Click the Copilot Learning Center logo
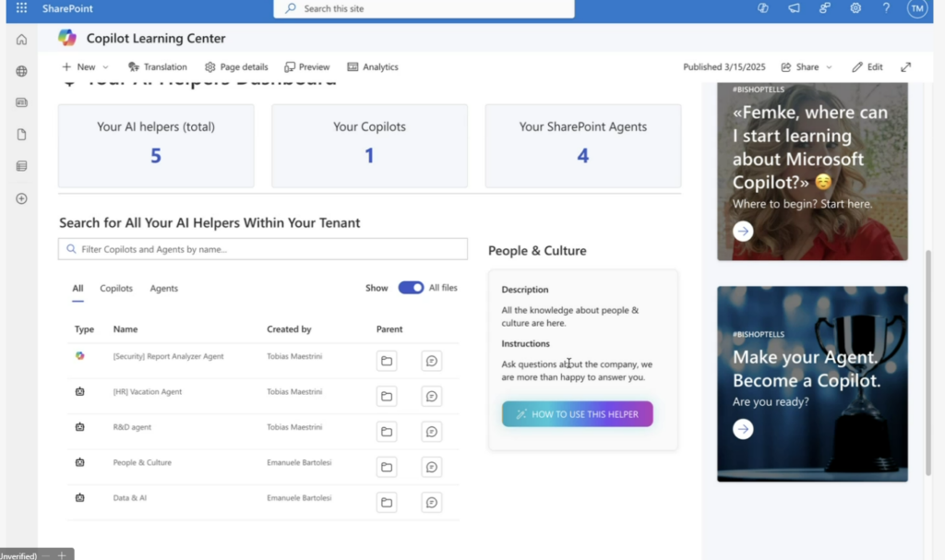 (66, 38)
